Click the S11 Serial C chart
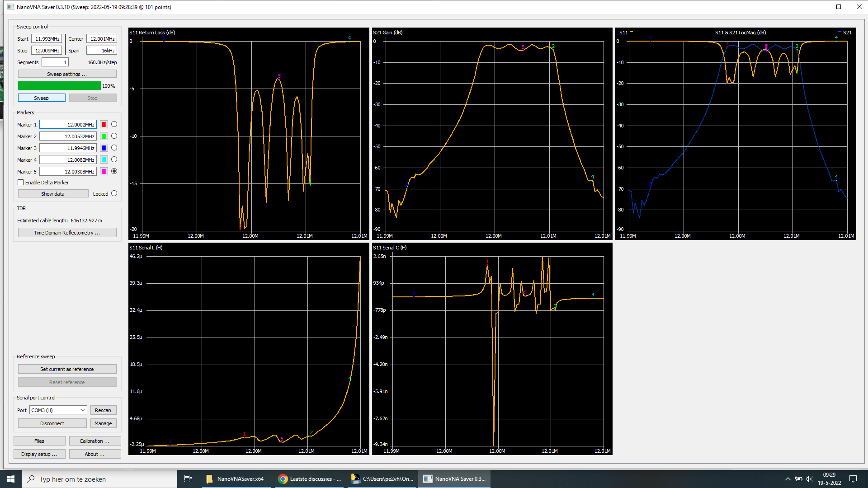This screenshot has height=488, width=868. point(492,349)
